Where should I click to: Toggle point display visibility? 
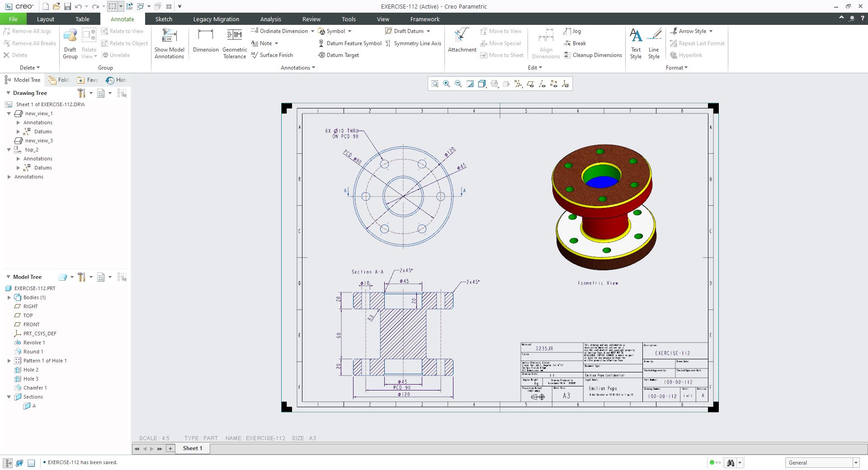(x=553, y=84)
